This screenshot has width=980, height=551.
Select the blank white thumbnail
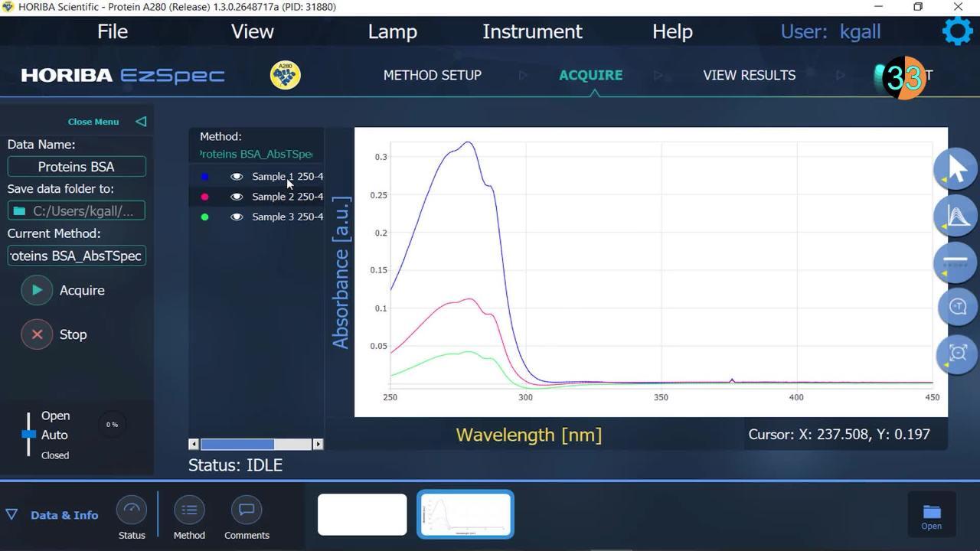(362, 514)
